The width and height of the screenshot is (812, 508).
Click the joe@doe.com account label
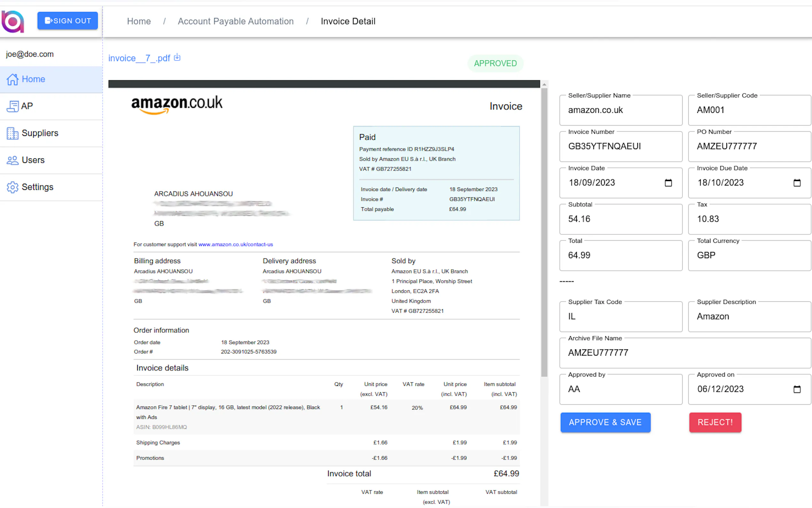(x=29, y=54)
